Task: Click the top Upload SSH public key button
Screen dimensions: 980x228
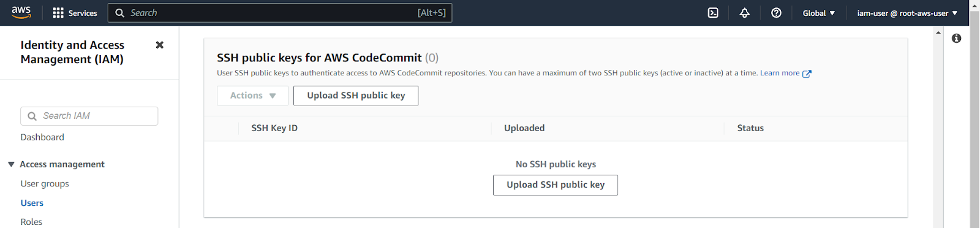Action: (356, 96)
